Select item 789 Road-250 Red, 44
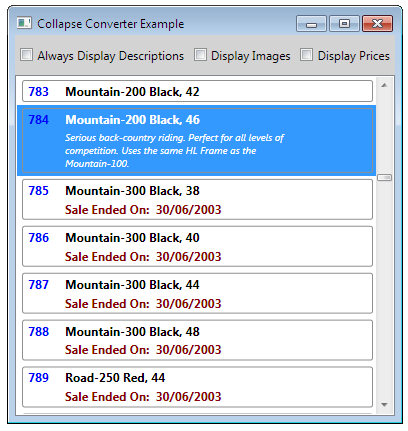The width and height of the screenshot is (408, 431). click(x=197, y=387)
